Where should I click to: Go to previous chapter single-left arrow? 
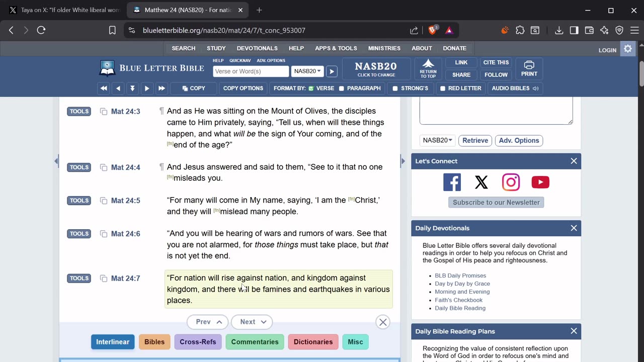tap(118, 88)
